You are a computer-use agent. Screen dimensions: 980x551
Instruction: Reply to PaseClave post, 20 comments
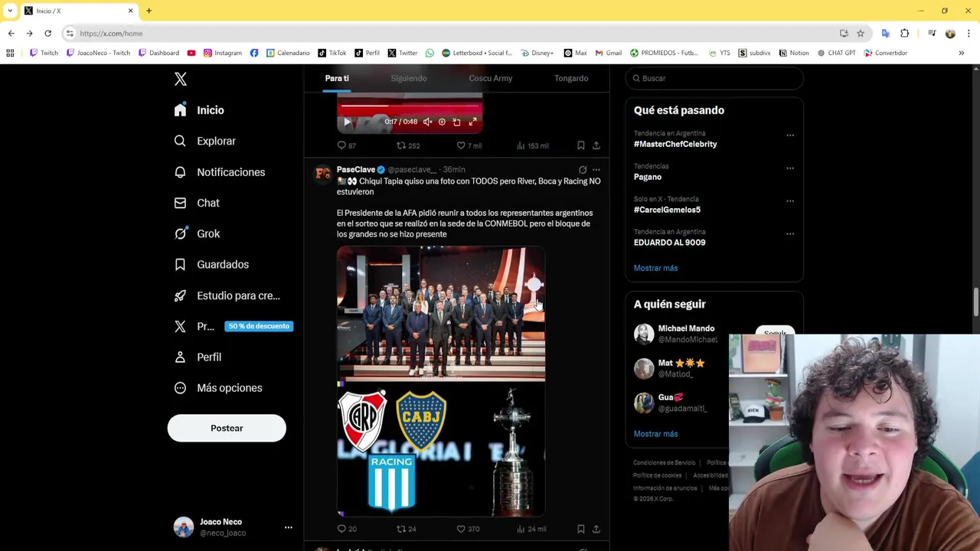[346, 529]
